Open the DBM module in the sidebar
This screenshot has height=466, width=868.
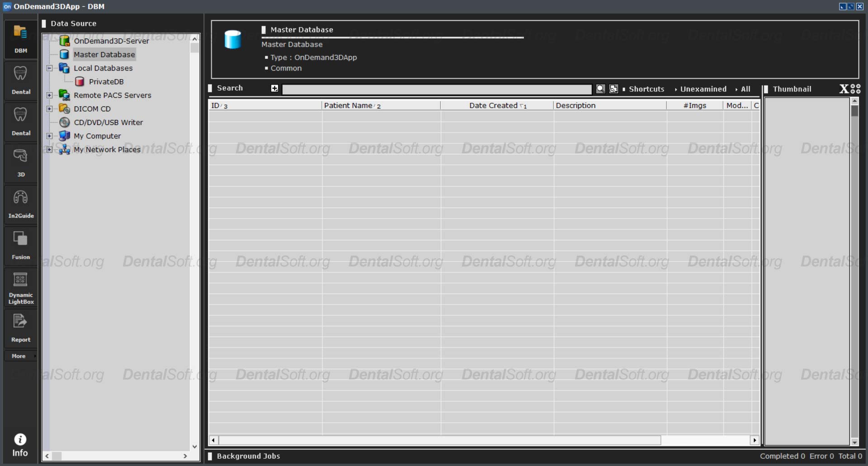(20, 38)
